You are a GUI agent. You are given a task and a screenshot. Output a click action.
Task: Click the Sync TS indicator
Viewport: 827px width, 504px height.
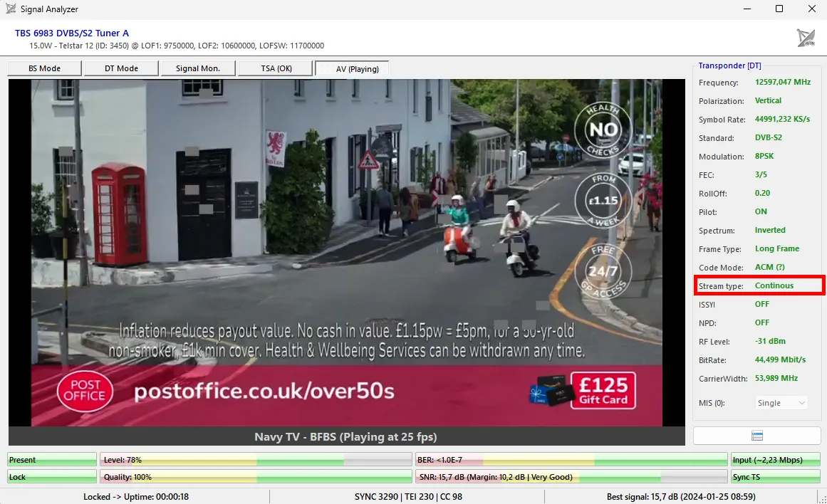coord(776,477)
